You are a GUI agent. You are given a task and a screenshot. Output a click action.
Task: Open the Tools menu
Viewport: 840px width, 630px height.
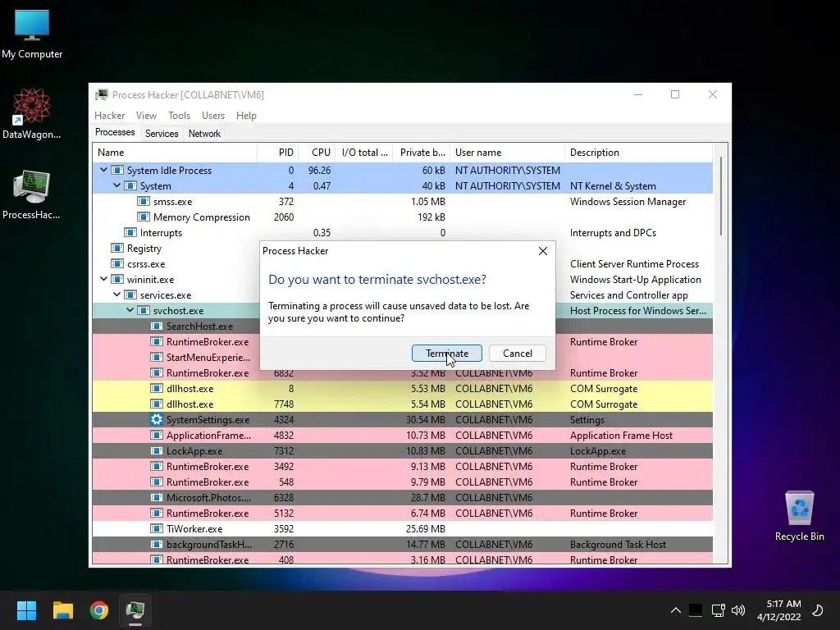point(179,115)
